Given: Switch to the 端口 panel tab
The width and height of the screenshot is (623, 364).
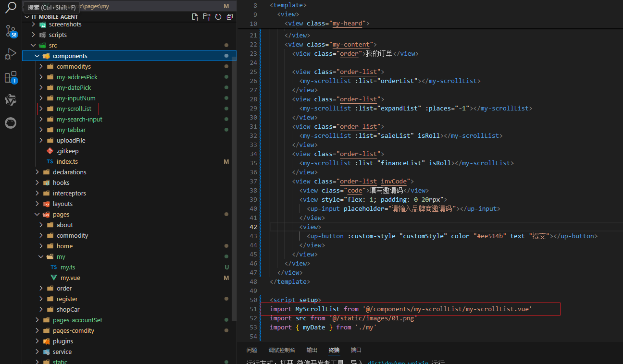Looking at the screenshot, I should click(x=356, y=350).
